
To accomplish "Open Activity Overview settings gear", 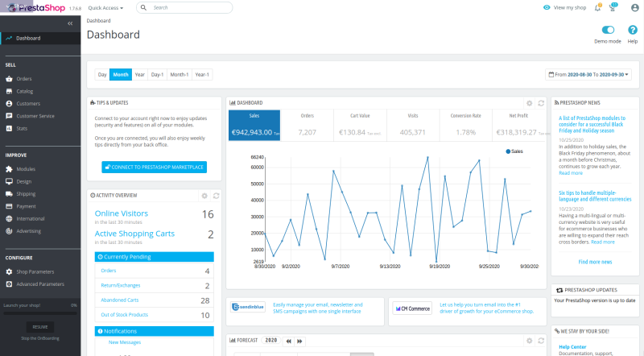I will (x=204, y=195).
